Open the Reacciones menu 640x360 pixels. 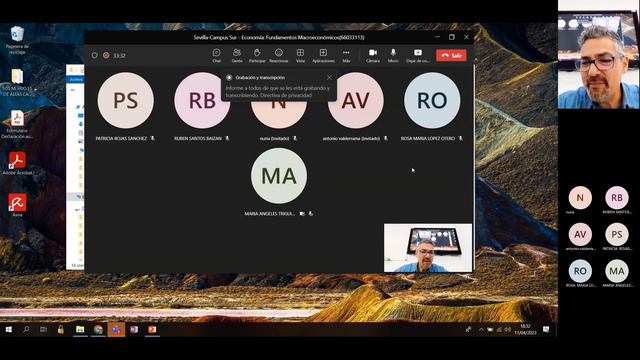279,56
